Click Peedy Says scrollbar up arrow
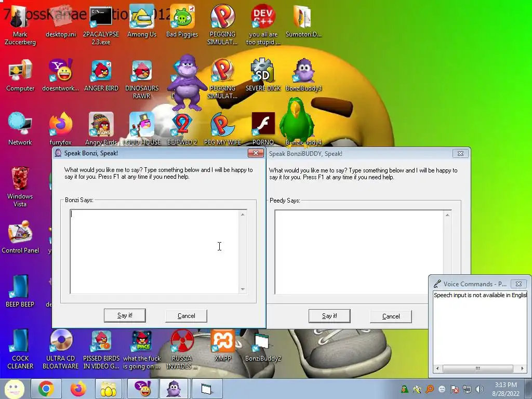Screen dimensions: 532x399 pyautogui.click(x=447, y=215)
